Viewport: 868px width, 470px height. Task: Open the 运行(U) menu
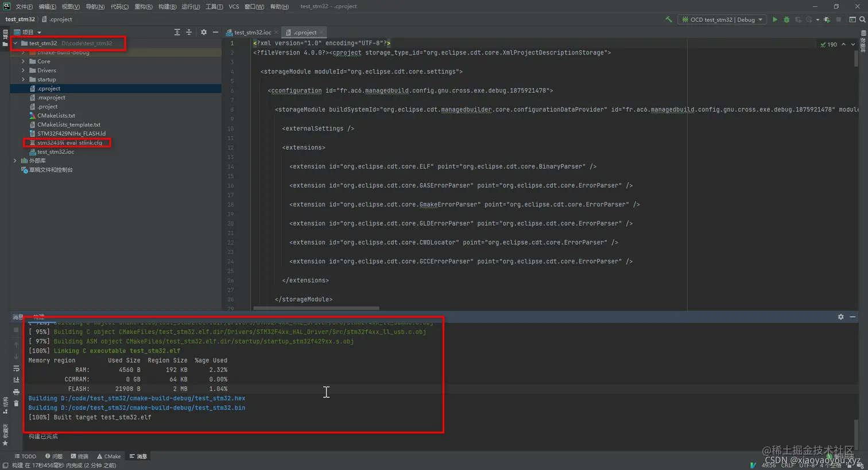(x=191, y=6)
